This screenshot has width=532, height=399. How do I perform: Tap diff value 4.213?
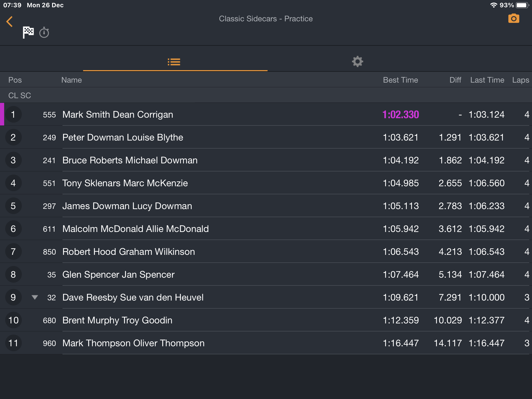[x=450, y=252]
